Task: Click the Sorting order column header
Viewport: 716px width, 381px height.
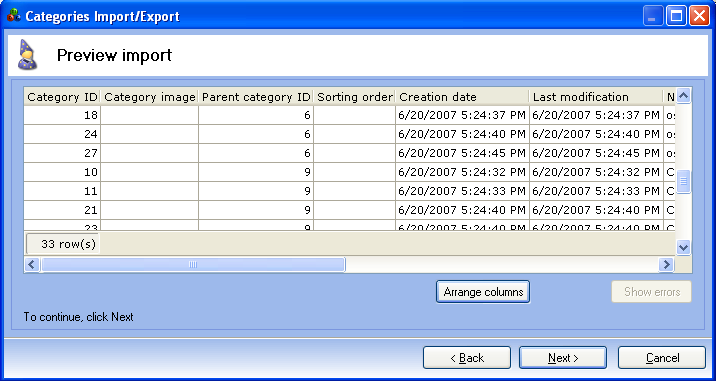Action: 355,97
